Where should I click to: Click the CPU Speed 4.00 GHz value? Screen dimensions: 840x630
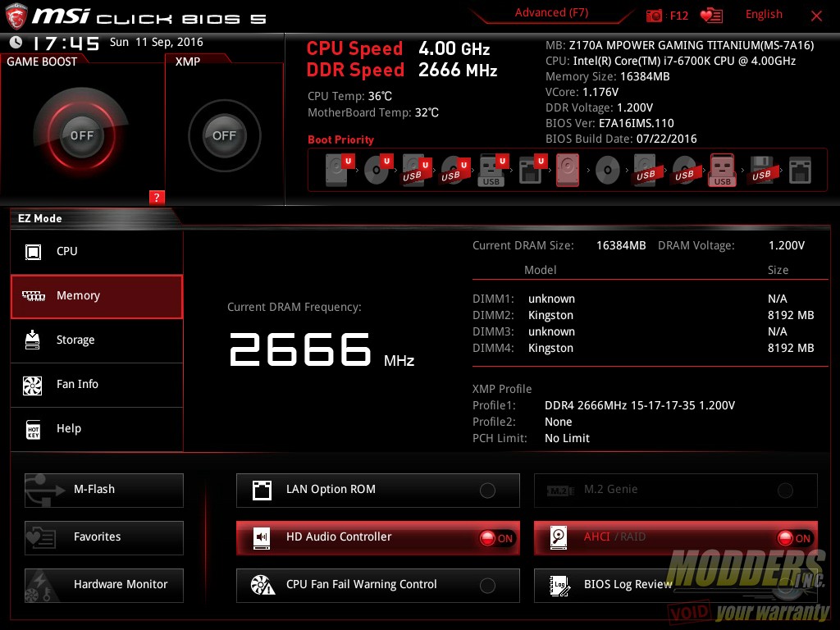pos(454,48)
